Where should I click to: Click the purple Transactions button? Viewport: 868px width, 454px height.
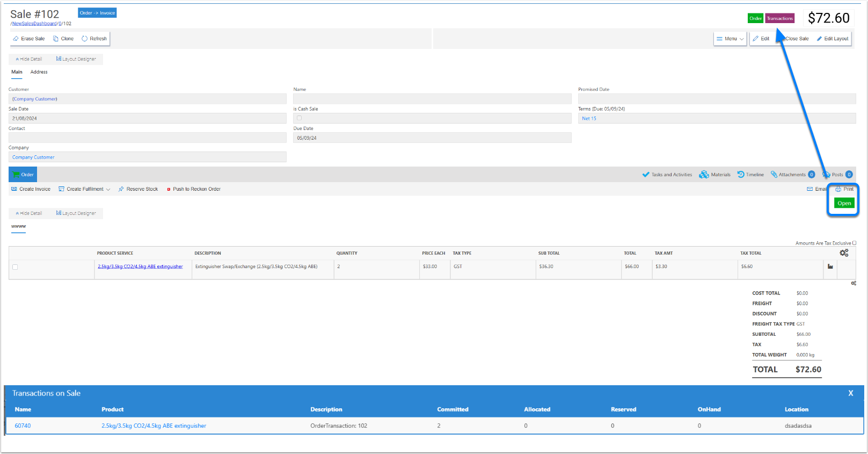[x=779, y=18]
